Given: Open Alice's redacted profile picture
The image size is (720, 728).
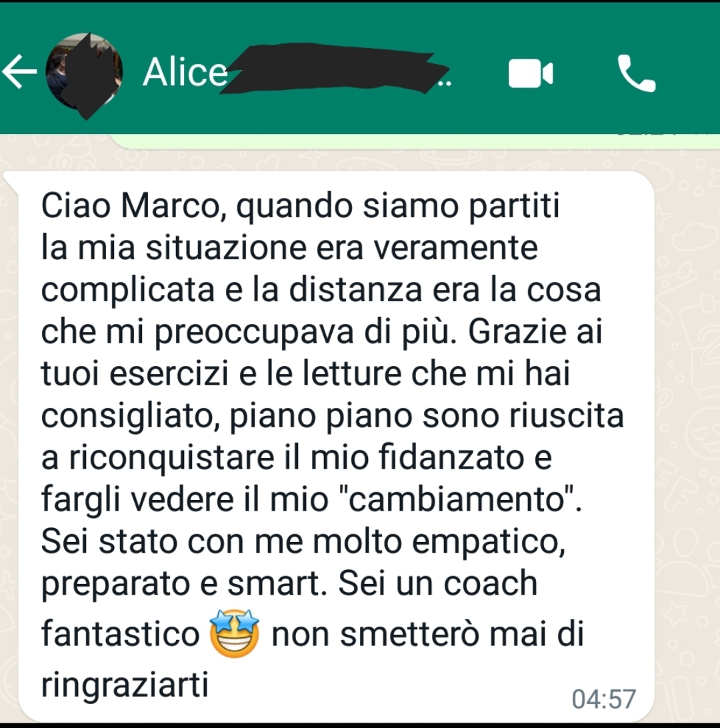Looking at the screenshot, I should pos(85,72).
